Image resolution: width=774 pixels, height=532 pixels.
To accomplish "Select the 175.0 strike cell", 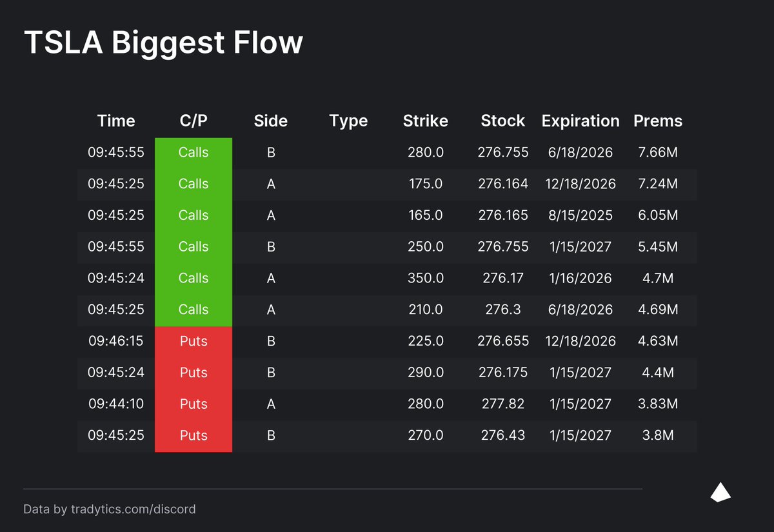I will coord(426,184).
